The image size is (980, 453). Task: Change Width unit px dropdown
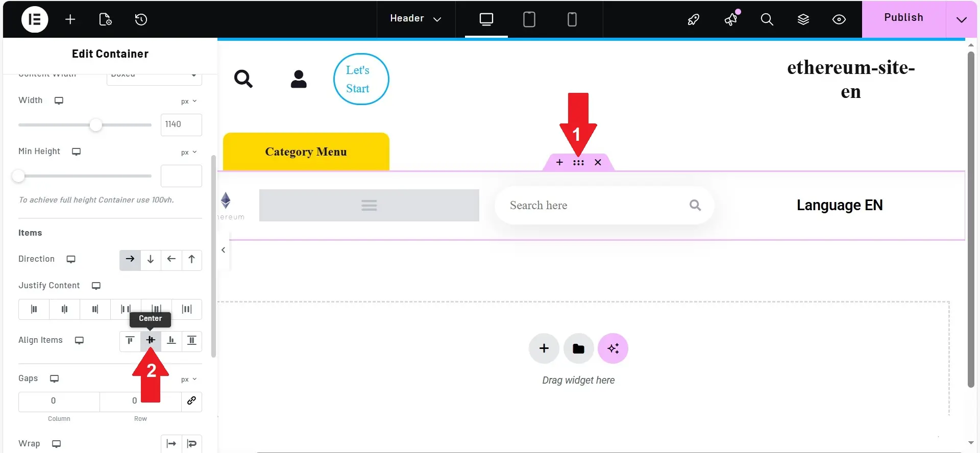(189, 101)
